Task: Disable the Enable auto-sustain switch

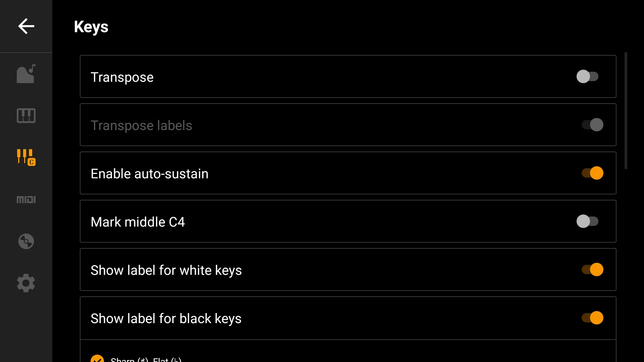Action: 592,173
